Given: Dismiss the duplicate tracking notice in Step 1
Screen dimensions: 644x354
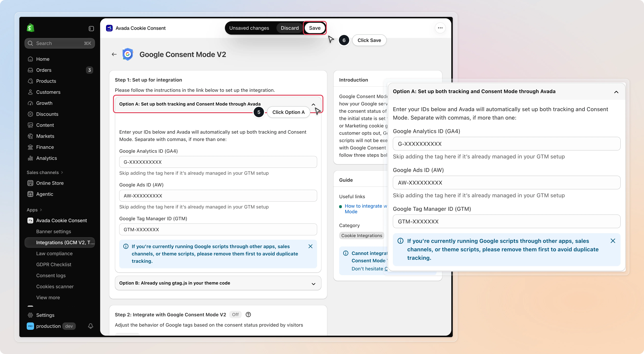Looking at the screenshot, I should click(310, 246).
